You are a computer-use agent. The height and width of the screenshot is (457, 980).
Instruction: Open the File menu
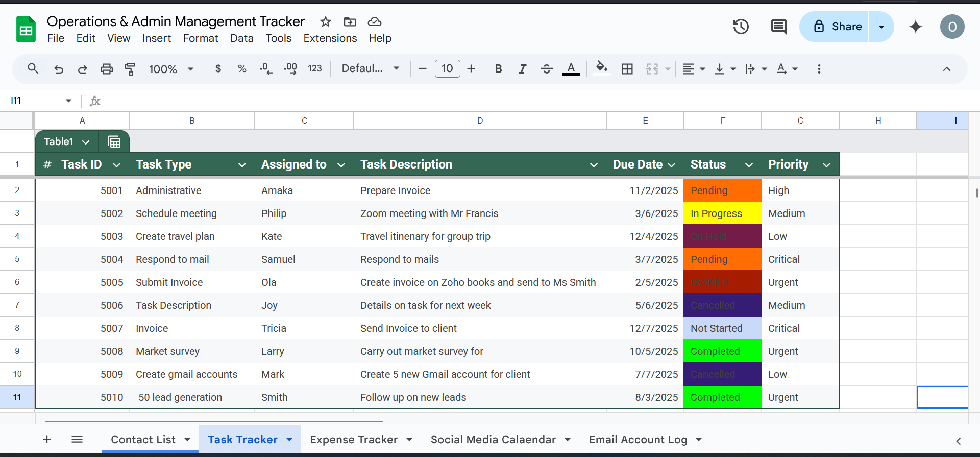coord(56,38)
